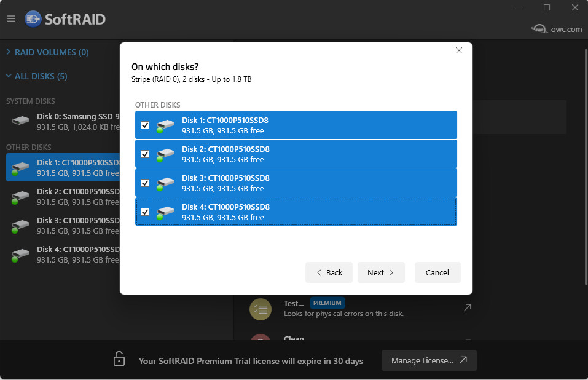
Task: Close the SoftRAID window
Action: pos(575,7)
